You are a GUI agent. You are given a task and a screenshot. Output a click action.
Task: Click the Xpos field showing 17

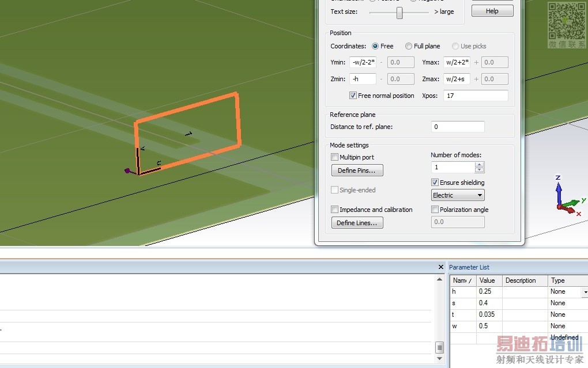(x=476, y=96)
